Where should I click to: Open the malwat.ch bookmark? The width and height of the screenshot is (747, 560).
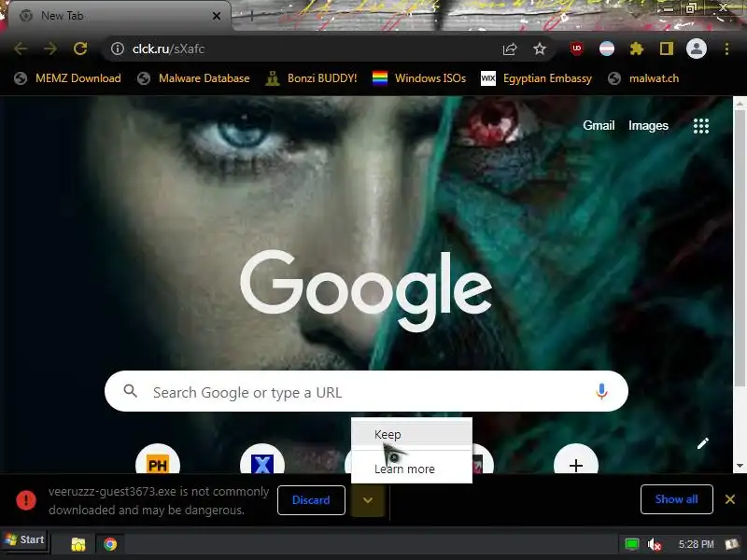click(643, 78)
